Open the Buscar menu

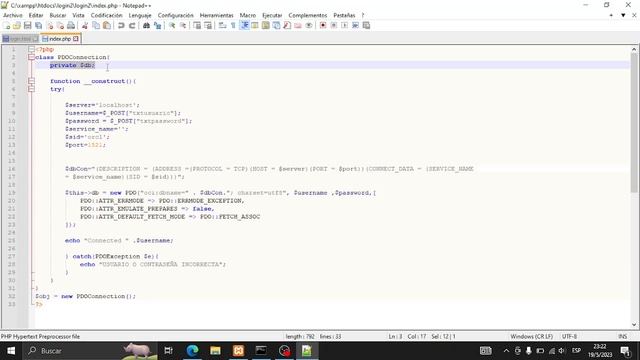(x=58, y=16)
